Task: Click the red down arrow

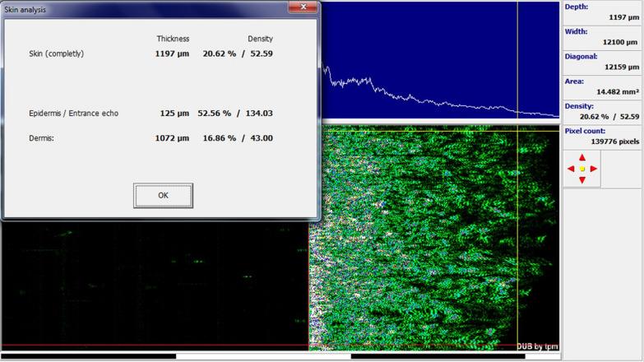Action: pos(582,180)
